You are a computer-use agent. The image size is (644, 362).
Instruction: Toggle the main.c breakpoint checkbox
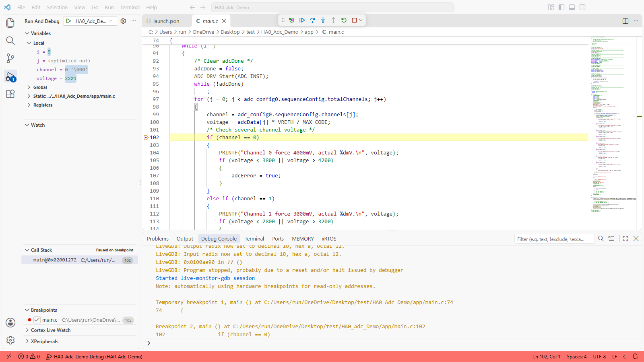coord(37,320)
